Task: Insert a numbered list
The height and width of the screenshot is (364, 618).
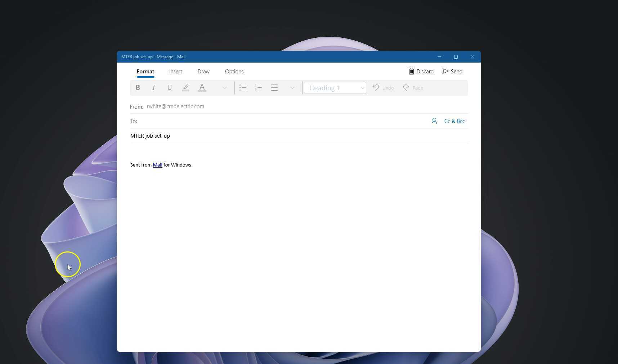Action: click(259, 88)
